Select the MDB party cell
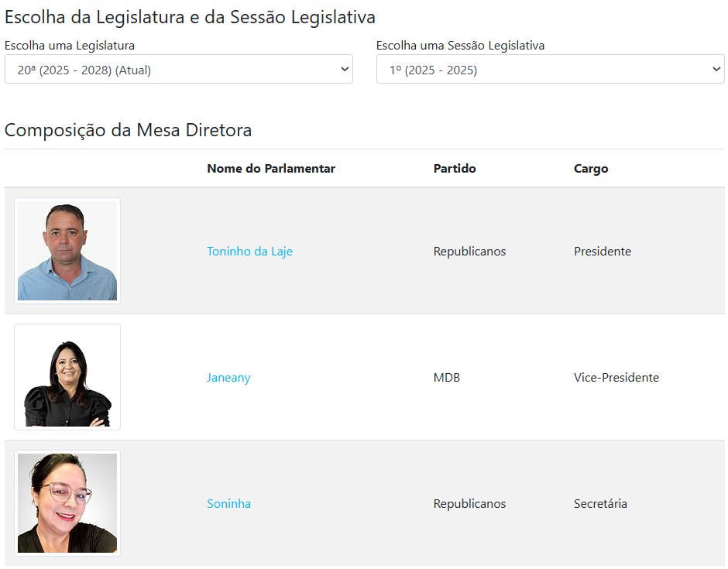Viewport: 728px width, 569px height. (x=446, y=378)
